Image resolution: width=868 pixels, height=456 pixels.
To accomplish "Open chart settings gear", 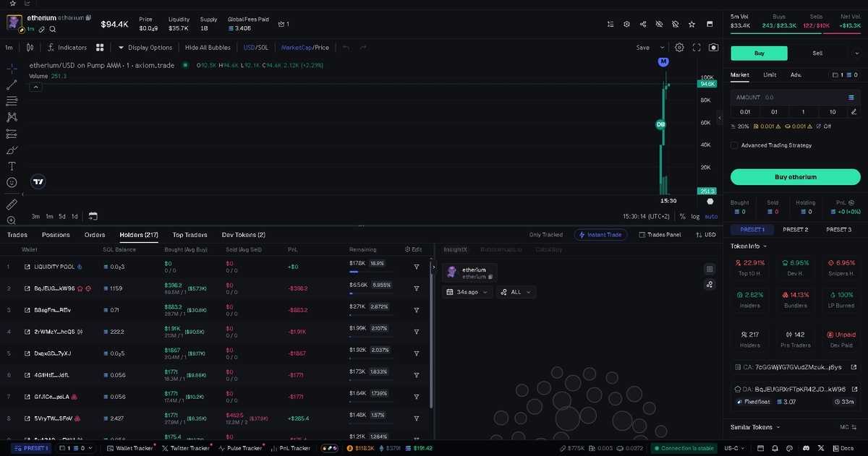I will coord(680,48).
